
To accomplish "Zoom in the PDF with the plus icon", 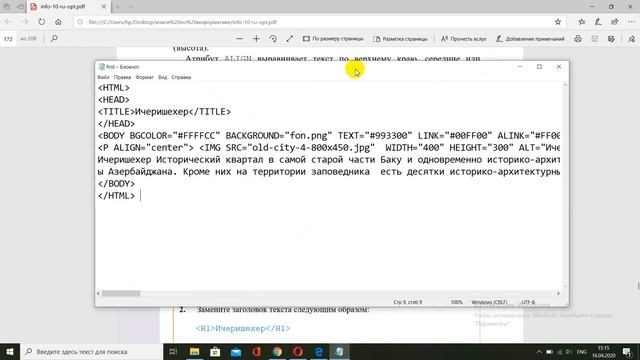I will tap(256, 39).
